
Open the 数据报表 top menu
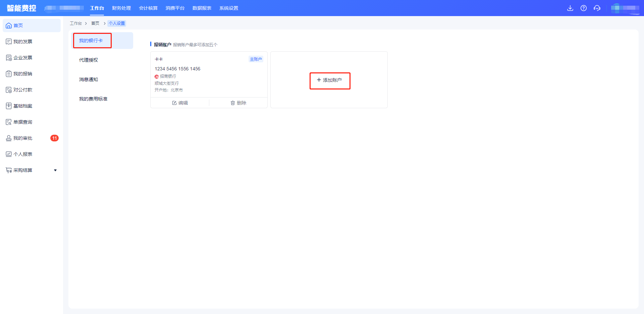(202, 8)
